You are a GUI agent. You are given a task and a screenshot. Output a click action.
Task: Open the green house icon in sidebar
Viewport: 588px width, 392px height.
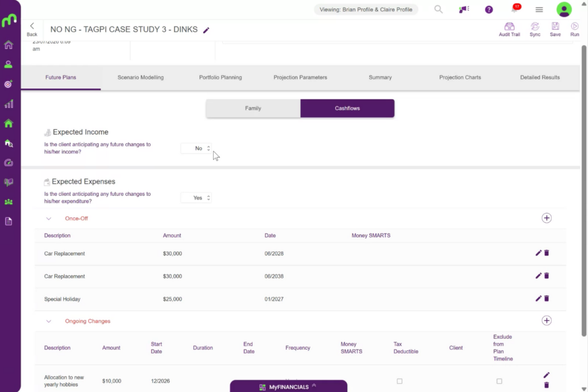pyautogui.click(x=8, y=123)
